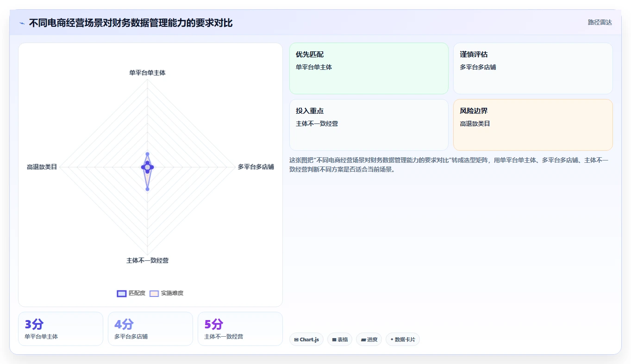Click the 3分 单平台单主体 score card
Viewport: 631px width, 364px height.
pos(61,329)
